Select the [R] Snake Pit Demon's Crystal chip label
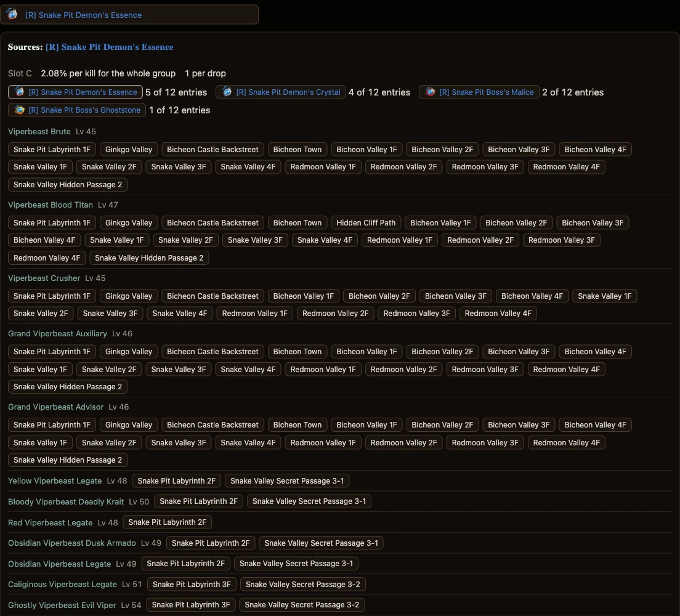The image size is (680, 616). tap(288, 92)
